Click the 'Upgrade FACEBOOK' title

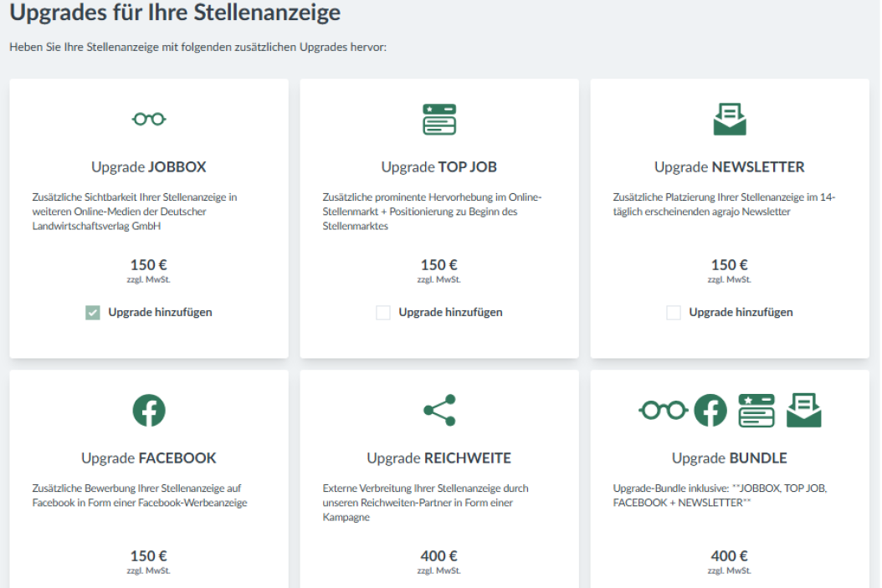tap(149, 458)
